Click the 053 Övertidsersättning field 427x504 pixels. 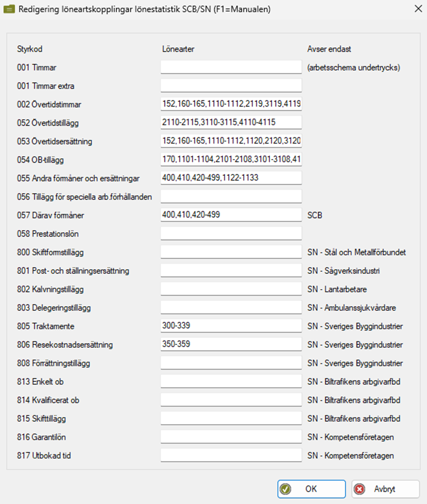click(x=231, y=141)
